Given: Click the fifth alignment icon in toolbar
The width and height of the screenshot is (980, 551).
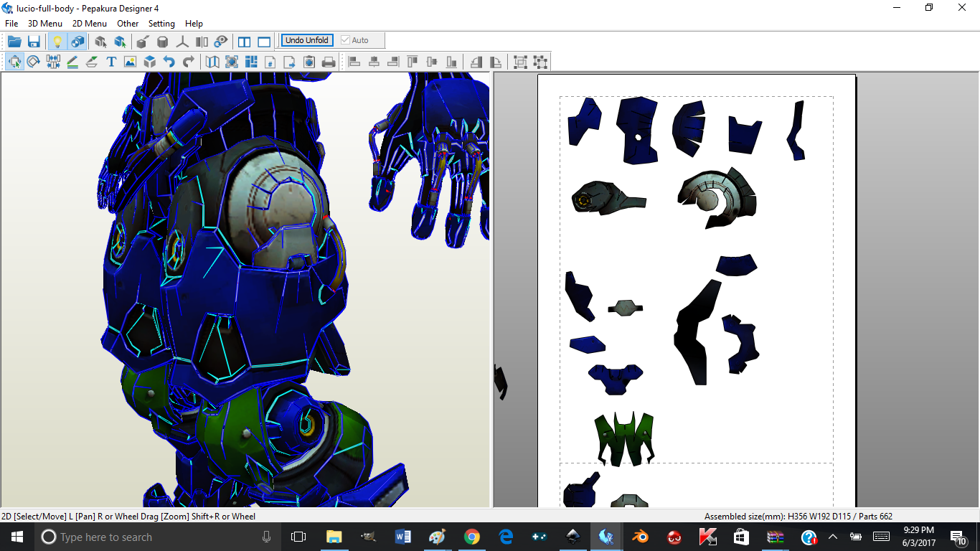Looking at the screenshot, I should (432, 62).
